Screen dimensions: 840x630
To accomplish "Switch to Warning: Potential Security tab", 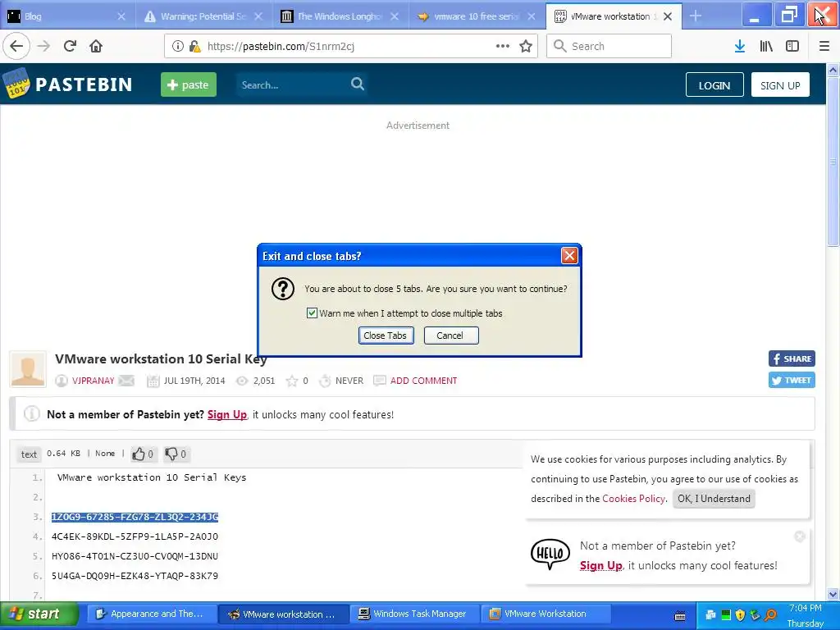I will pyautogui.click(x=204, y=16).
